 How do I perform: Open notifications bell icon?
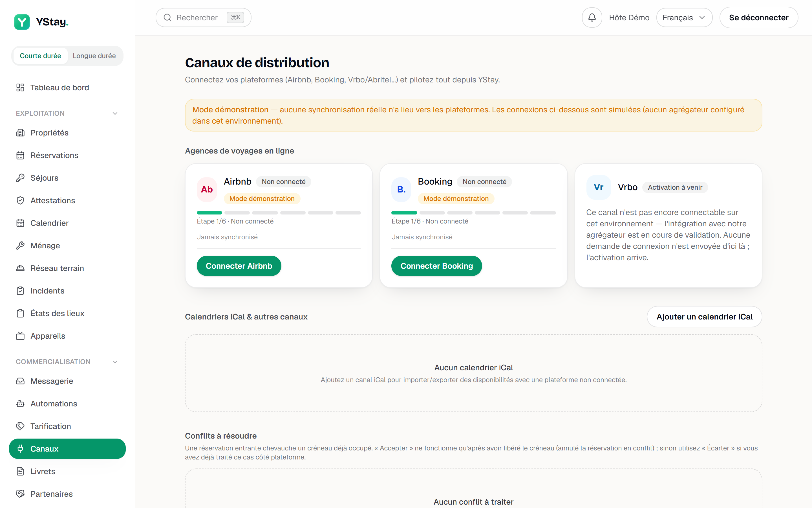592,17
